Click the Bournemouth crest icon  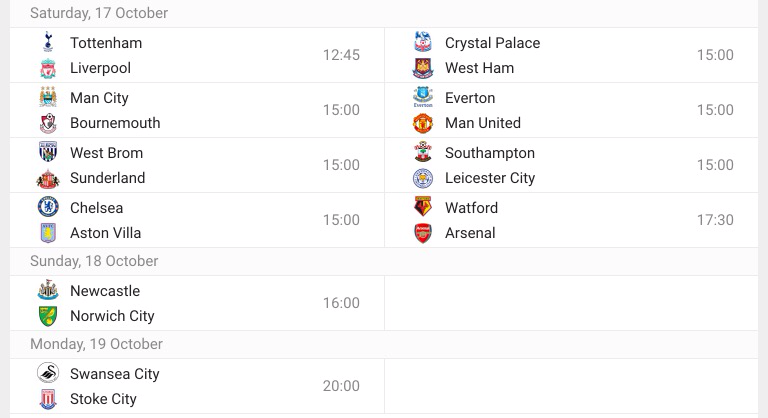[48, 123]
